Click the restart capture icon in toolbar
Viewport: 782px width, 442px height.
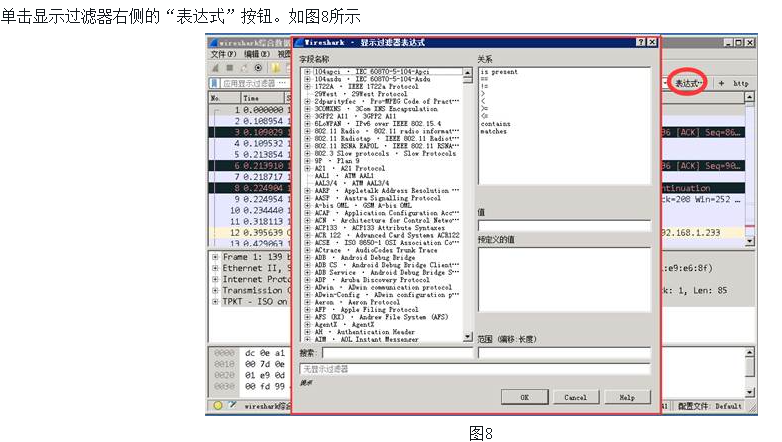[x=244, y=68]
